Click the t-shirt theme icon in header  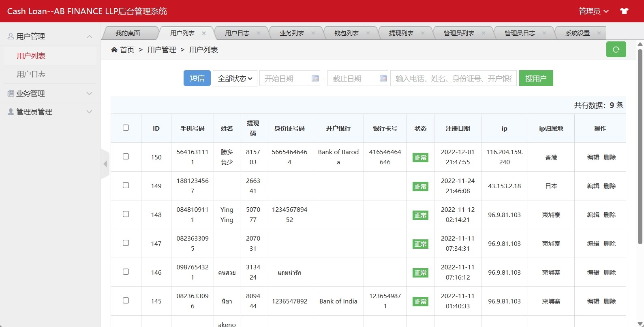(624, 11)
